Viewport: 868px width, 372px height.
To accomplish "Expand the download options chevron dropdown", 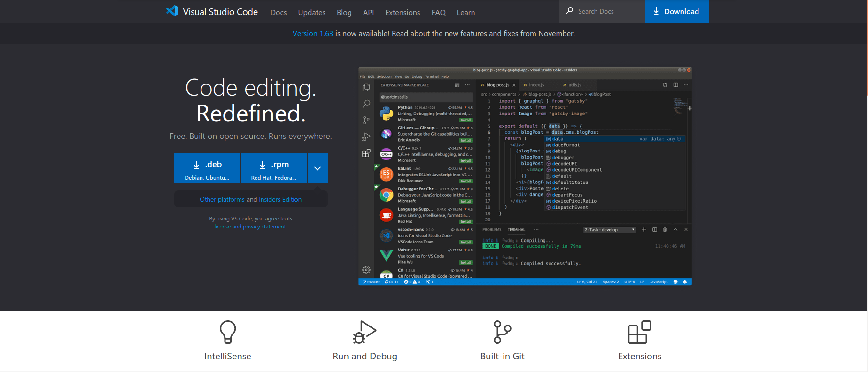I will click(318, 168).
